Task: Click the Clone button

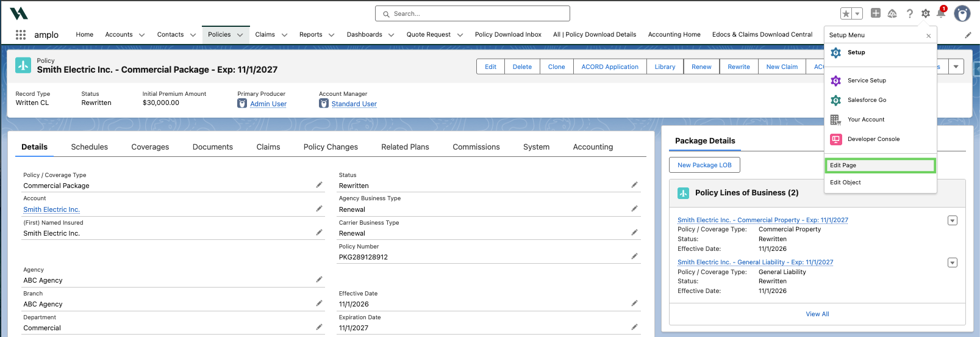Action: 556,67
